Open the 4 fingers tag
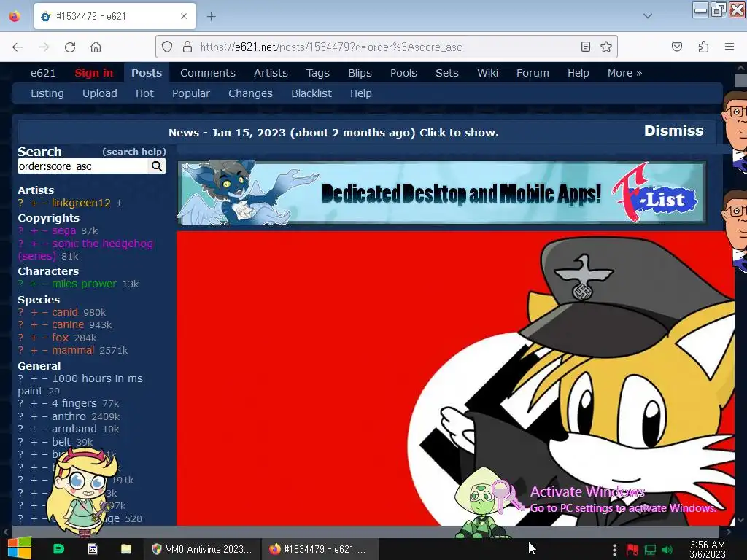 coord(74,403)
